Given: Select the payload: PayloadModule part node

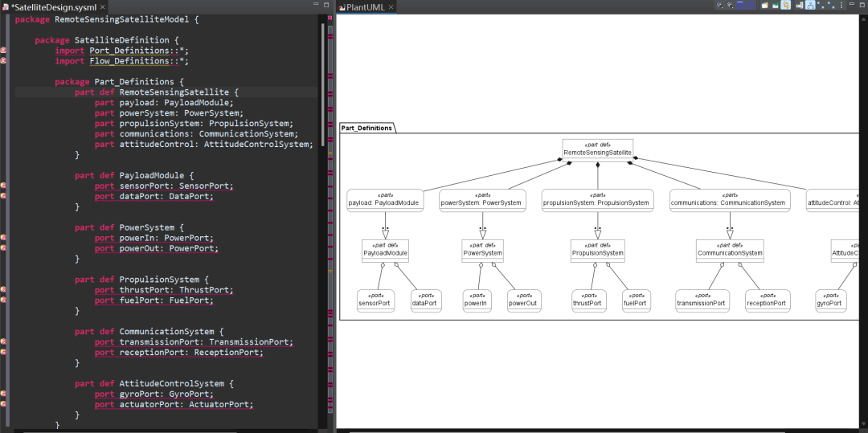Looking at the screenshot, I should 385,200.
